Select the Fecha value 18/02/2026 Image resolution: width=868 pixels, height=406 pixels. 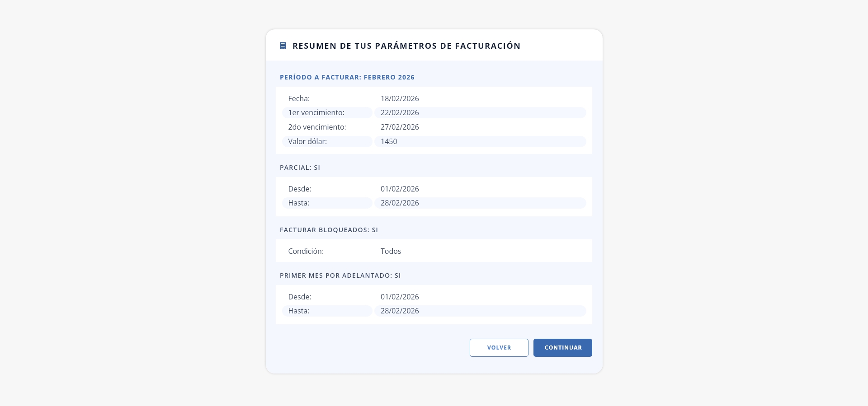coord(400,98)
